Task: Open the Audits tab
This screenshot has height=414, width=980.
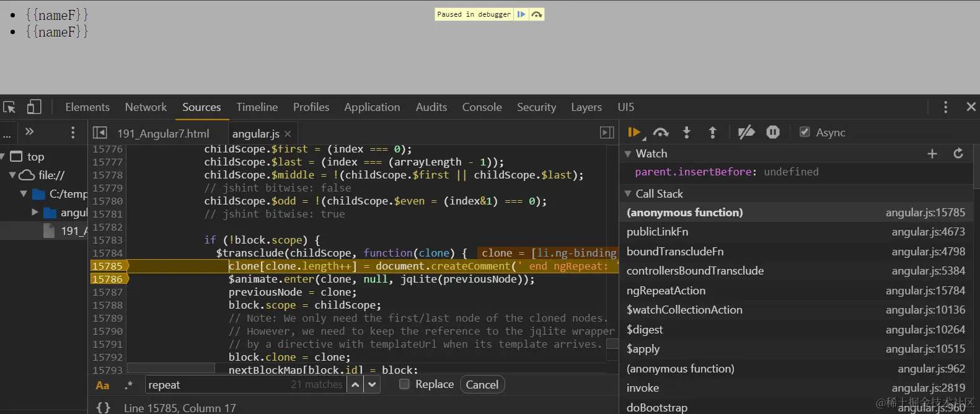Action: 431,107
